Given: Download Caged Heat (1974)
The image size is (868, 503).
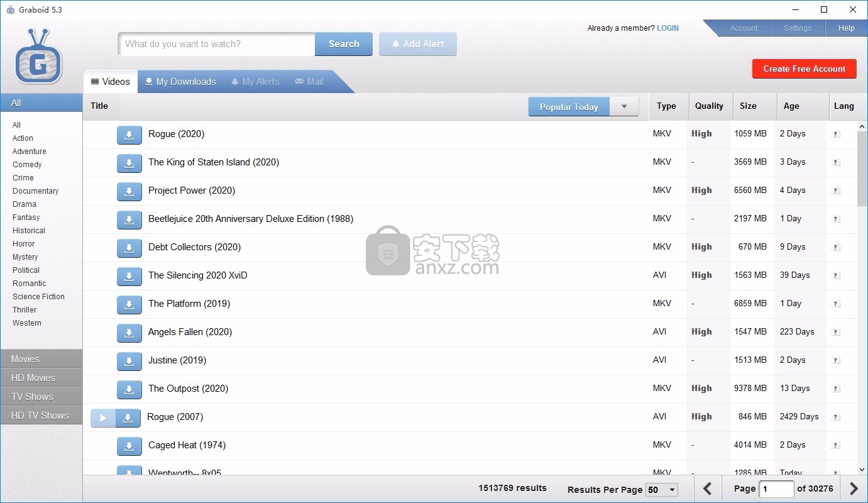Looking at the screenshot, I should pos(129,446).
